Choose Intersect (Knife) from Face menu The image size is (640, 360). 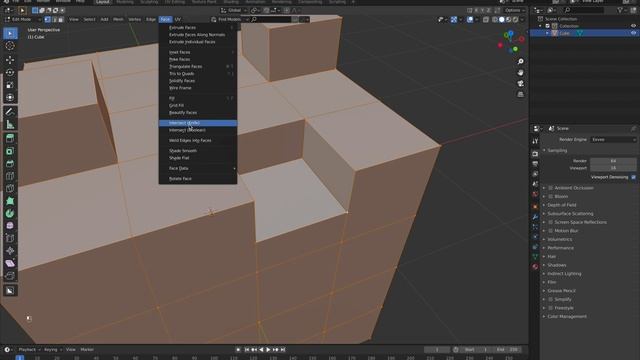pos(198,123)
